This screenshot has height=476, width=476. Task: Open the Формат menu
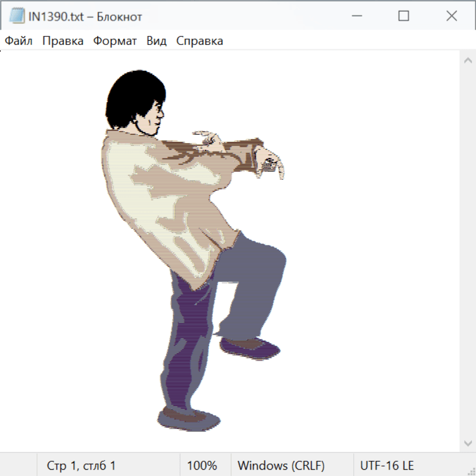click(x=115, y=41)
